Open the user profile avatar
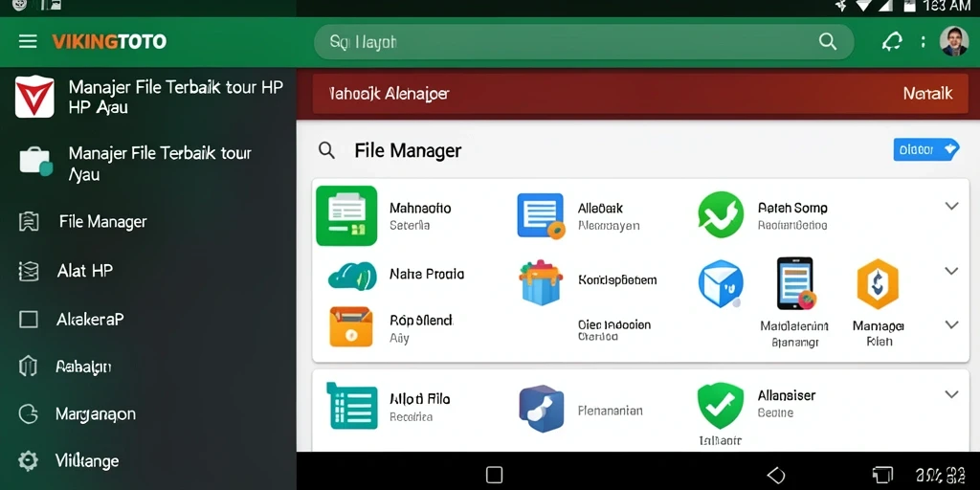Image resolution: width=980 pixels, height=490 pixels. point(954,42)
